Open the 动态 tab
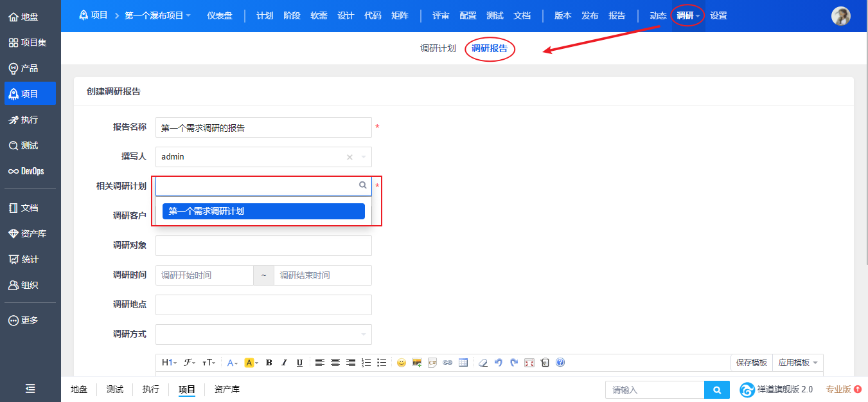The width and height of the screenshot is (868, 402). click(658, 15)
